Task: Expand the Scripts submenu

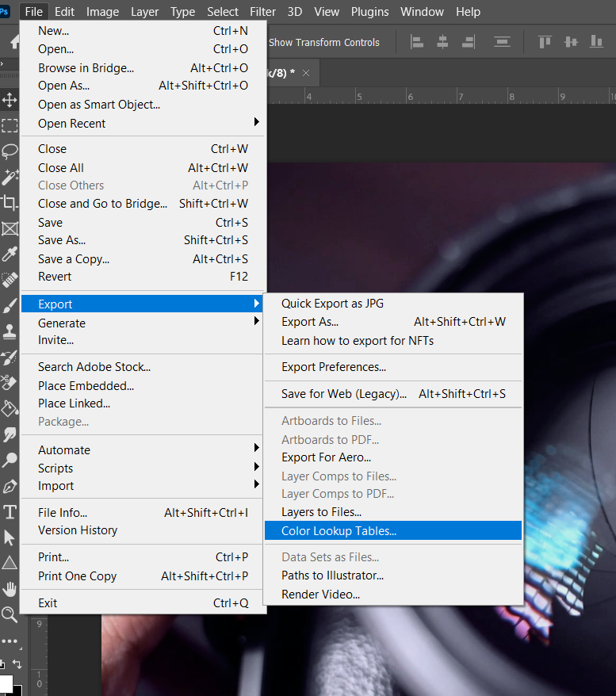Action: (x=143, y=468)
